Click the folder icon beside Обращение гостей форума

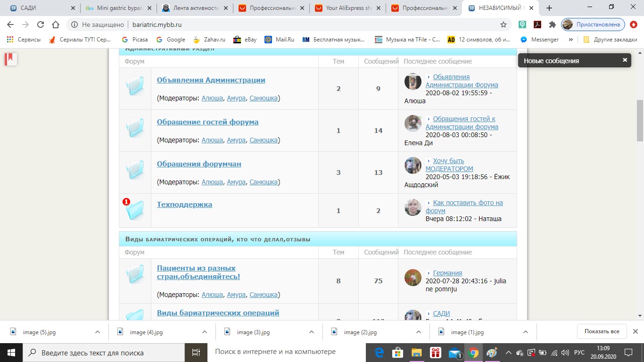135,129
